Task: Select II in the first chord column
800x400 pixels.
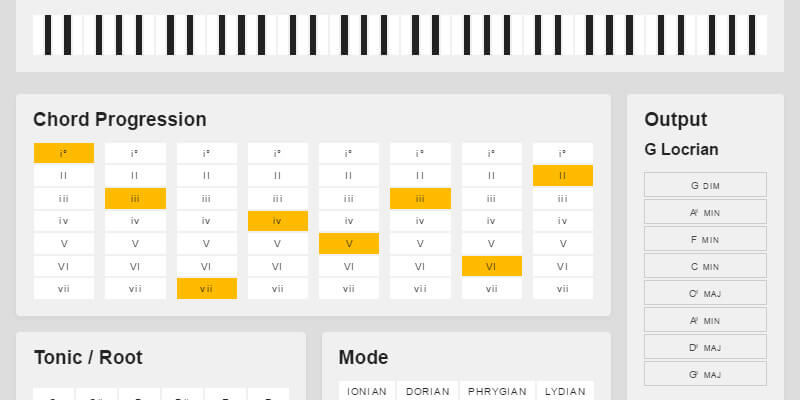Action: pyautogui.click(x=64, y=175)
